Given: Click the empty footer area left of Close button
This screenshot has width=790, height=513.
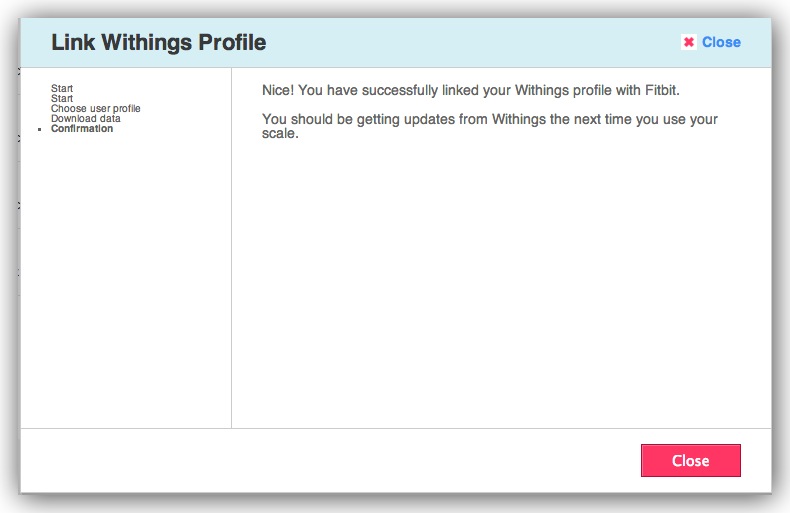Looking at the screenshot, I should (330, 460).
